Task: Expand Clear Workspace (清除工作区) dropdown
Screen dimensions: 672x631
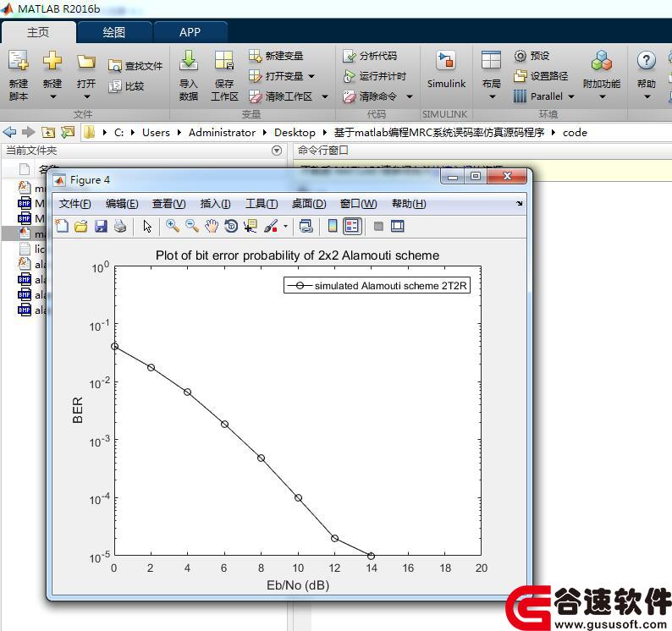Action: [325, 96]
